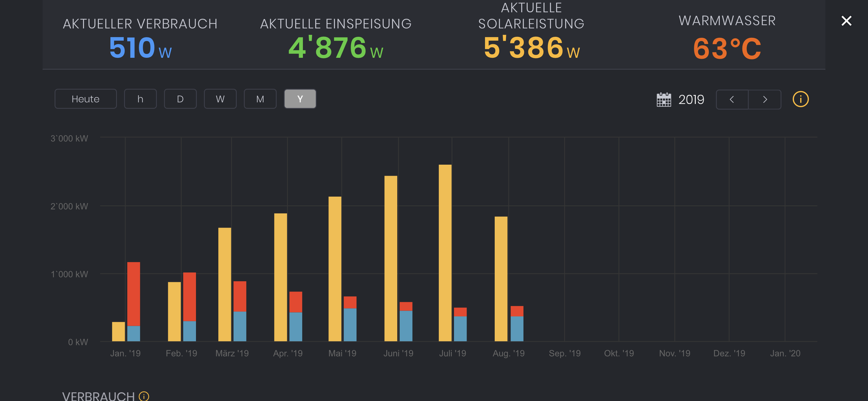This screenshot has height=401, width=868.
Task: Select the daily 'D' view
Action: [180, 99]
